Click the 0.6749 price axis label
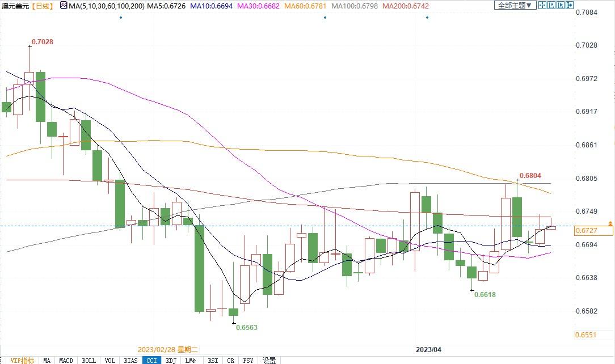The image size is (615, 364). pos(587,211)
